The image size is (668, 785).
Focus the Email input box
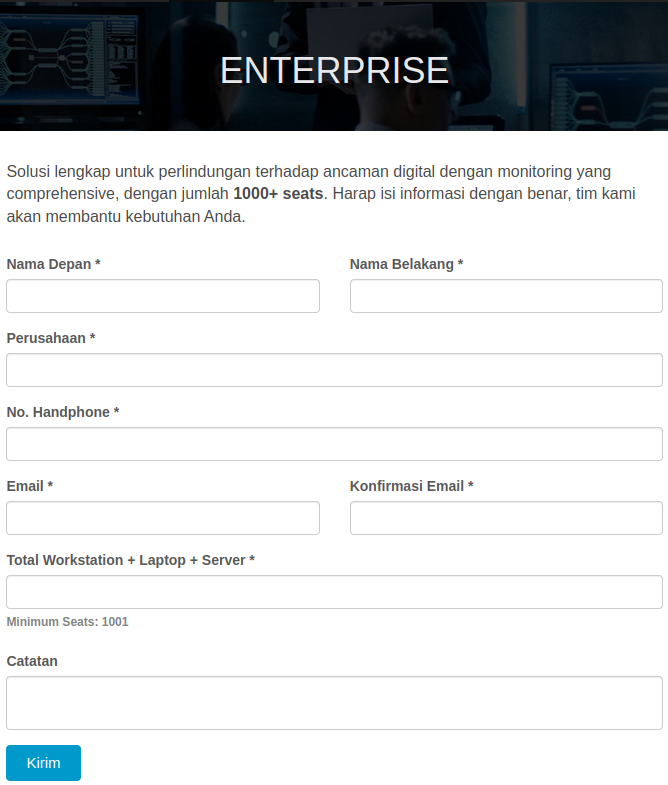click(x=163, y=518)
